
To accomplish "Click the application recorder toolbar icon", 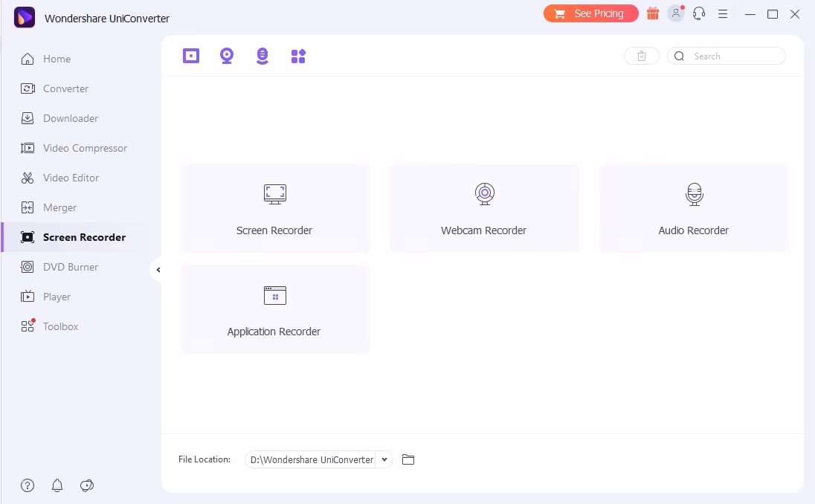I will (298, 56).
